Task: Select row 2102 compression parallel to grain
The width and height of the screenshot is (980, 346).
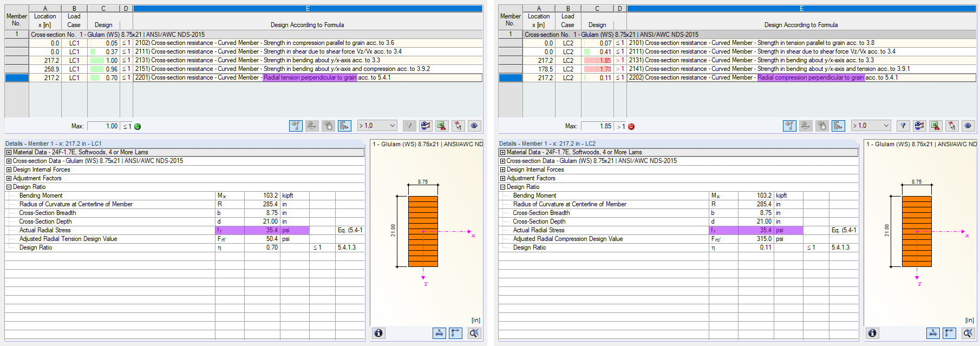Action: (244, 43)
